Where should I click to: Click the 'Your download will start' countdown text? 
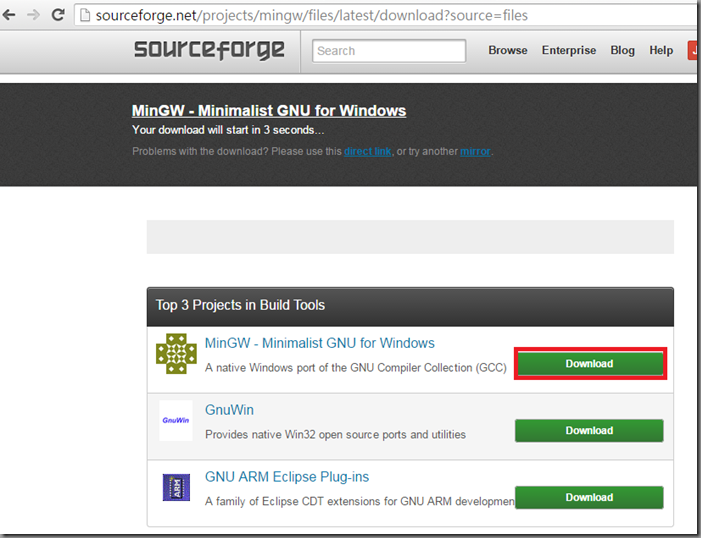(228, 130)
